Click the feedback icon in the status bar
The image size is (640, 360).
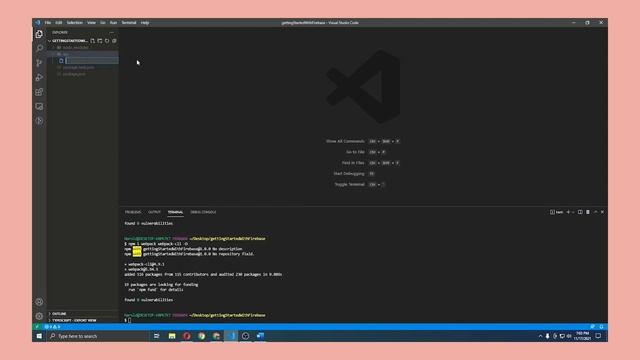593,327
